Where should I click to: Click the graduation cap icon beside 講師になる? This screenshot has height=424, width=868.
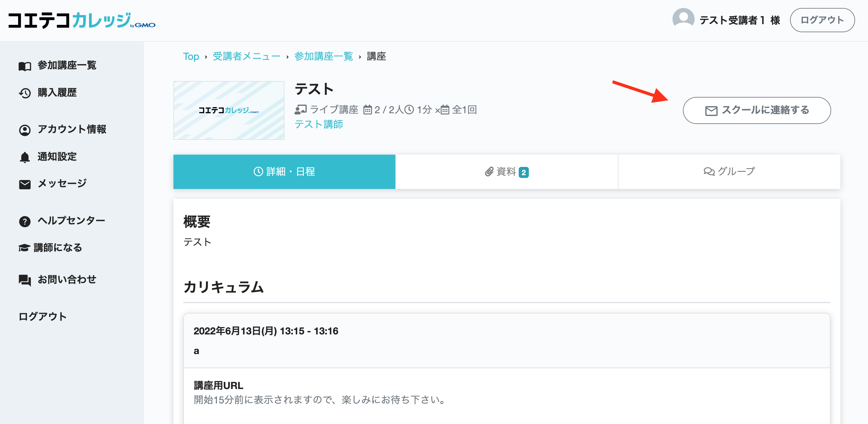(x=24, y=248)
